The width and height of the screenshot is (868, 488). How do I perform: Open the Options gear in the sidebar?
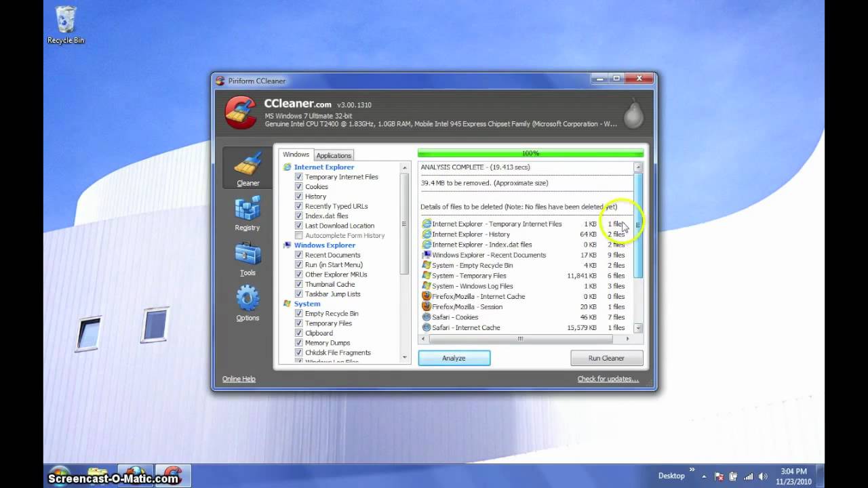pos(248,303)
